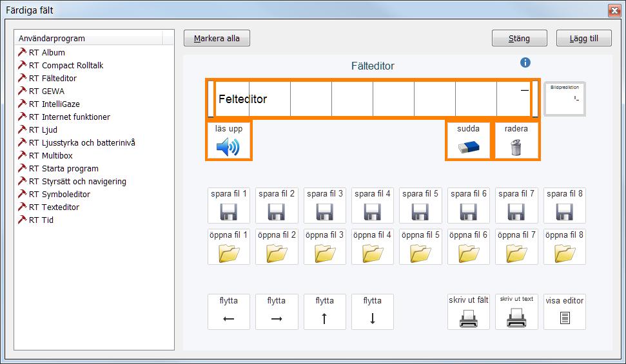Click the 'öppna fil 5' folder icon
Image resolution: width=626 pixels, height=364 pixels.
coord(420,253)
